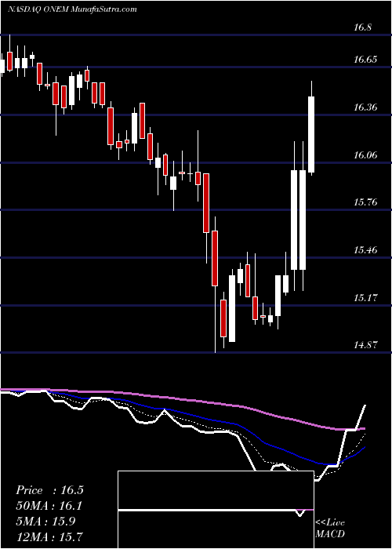Click the <<Live MACD label
Image resolution: width=392 pixels, height=549 pixels.
click(330, 529)
